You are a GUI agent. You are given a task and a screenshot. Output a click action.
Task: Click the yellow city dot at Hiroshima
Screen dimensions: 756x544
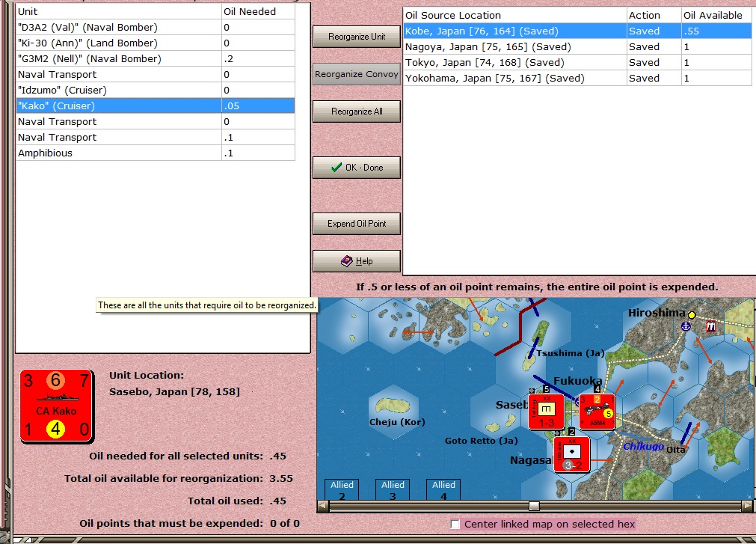pyautogui.click(x=692, y=315)
